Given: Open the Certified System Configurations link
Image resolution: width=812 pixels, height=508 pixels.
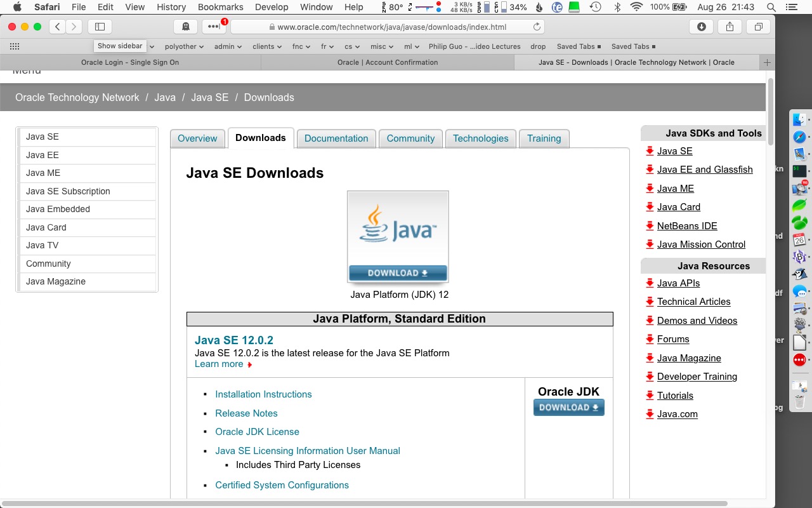Looking at the screenshot, I should coord(282,485).
